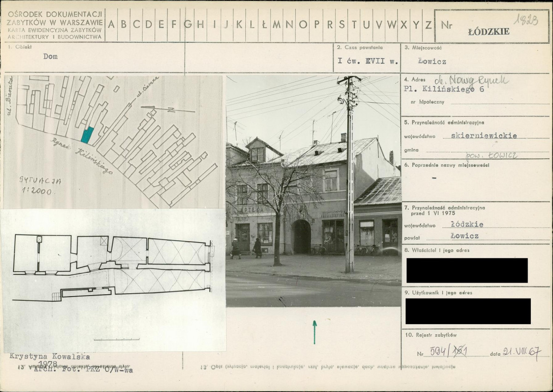Select the 'Dom' object field
553x392 pixels.
50,57
